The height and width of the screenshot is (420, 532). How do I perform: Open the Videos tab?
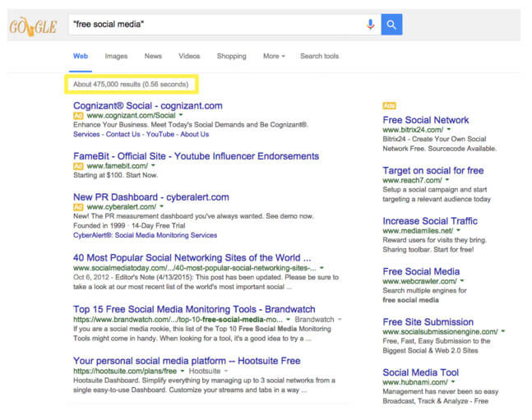pyautogui.click(x=189, y=56)
